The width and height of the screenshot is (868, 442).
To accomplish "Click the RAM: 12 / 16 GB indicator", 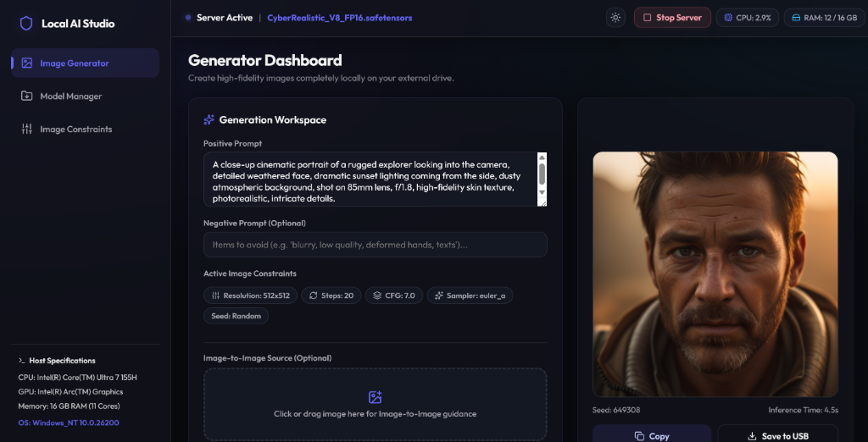I will (x=824, y=18).
